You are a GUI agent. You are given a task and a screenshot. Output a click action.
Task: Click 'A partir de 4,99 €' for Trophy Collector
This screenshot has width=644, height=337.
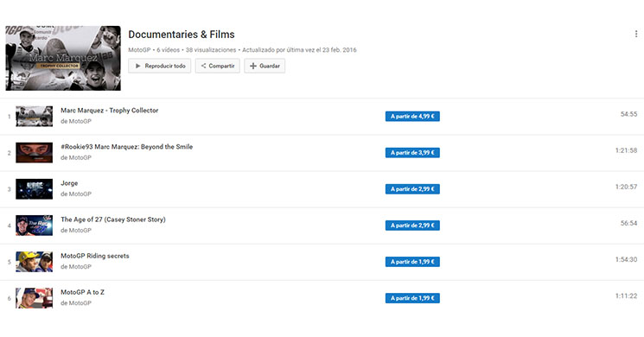coord(412,117)
